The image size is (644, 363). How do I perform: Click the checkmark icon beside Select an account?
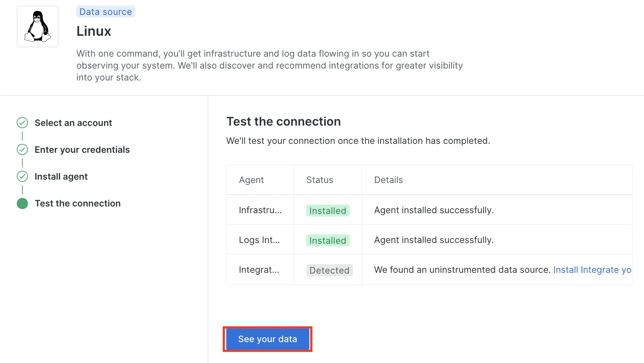pyautogui.click(x=22, y=123)
